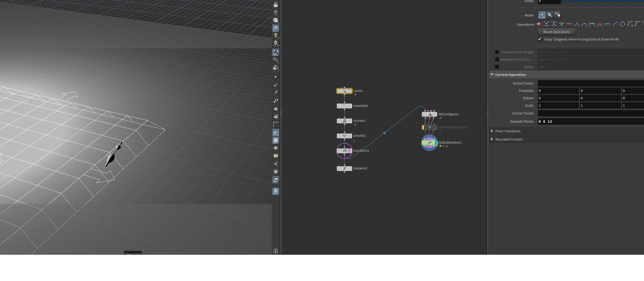644x281 pixels.
Task: Click the lock icon in viewport toolbar
Action: pyautogui.click(x=276, y=4)
